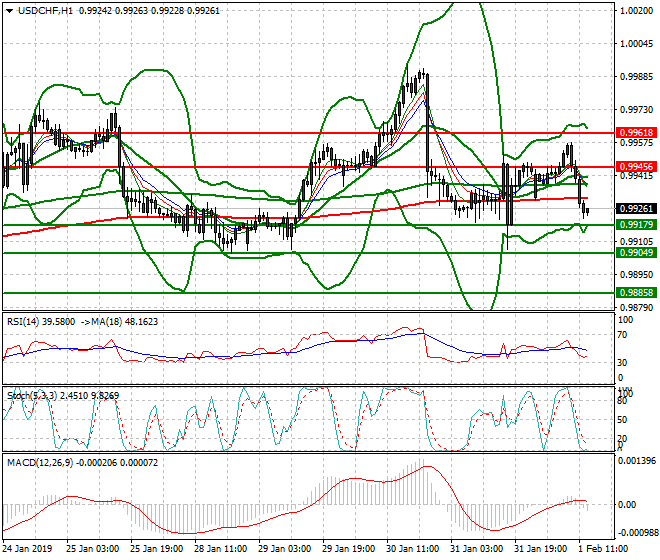Screen dimensions: 660x560
Task: Select the 25 Jan 03:00 time label
Action: [x=92, y=549]
